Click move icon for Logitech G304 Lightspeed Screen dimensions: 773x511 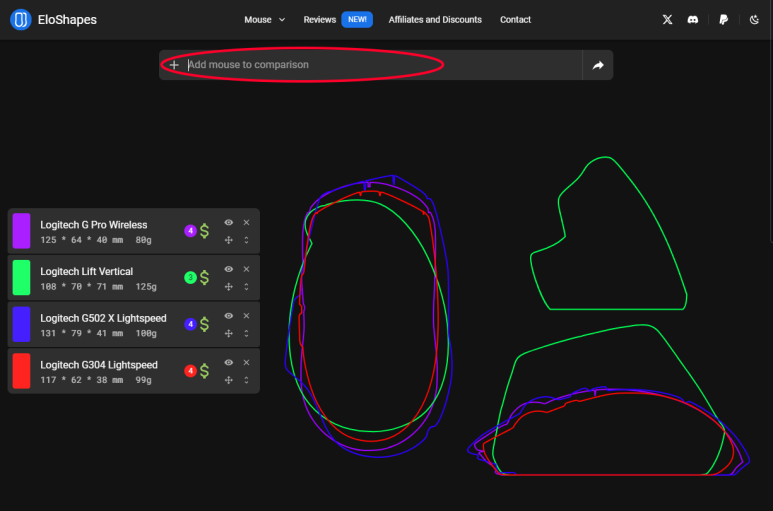pos(229,380)
